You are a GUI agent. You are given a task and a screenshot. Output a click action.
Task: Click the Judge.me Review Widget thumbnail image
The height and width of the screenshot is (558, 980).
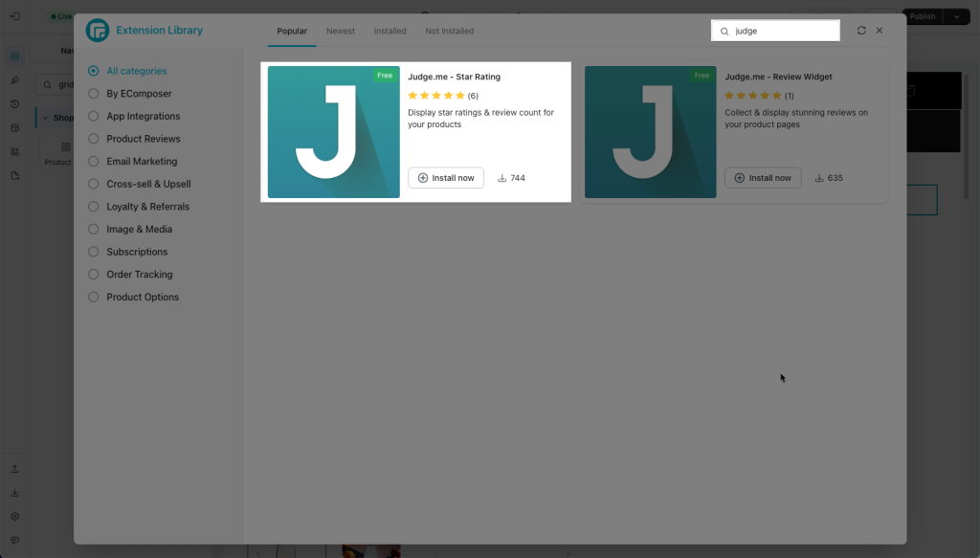point(651,132)
